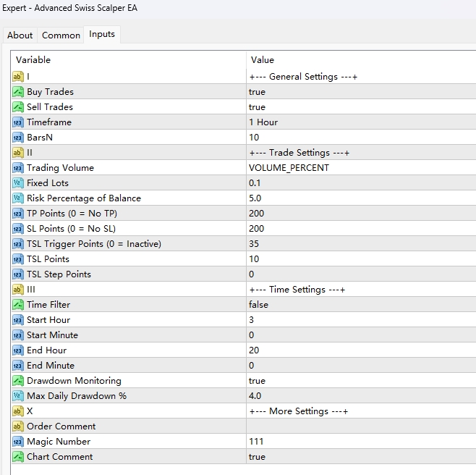Click the Fixed Lots decimal icon

18,183
